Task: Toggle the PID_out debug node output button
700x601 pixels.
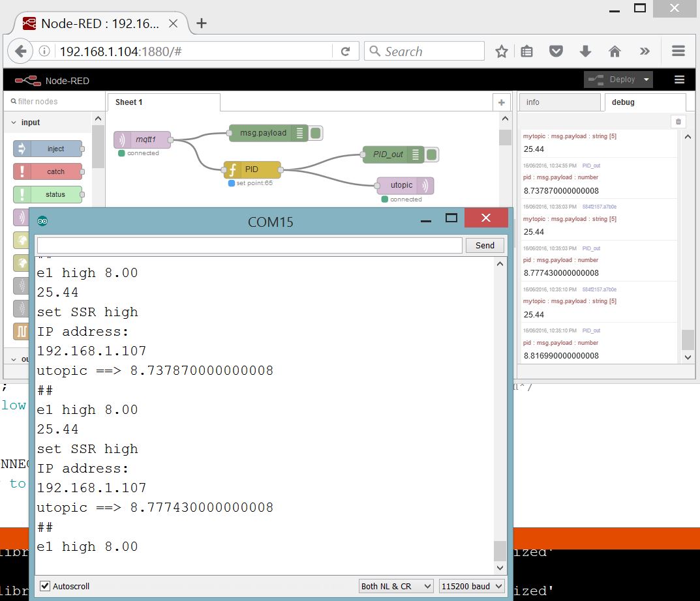Action: (431, 154)
